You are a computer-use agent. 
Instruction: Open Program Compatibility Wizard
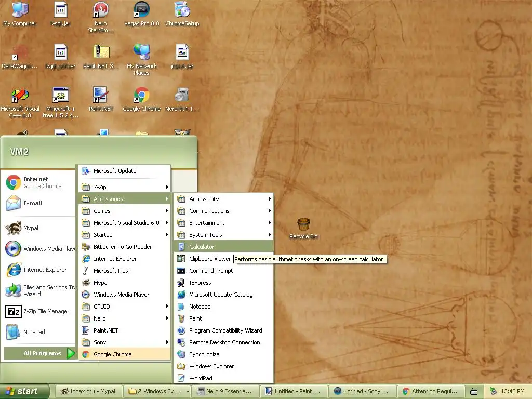pos(223,330)
